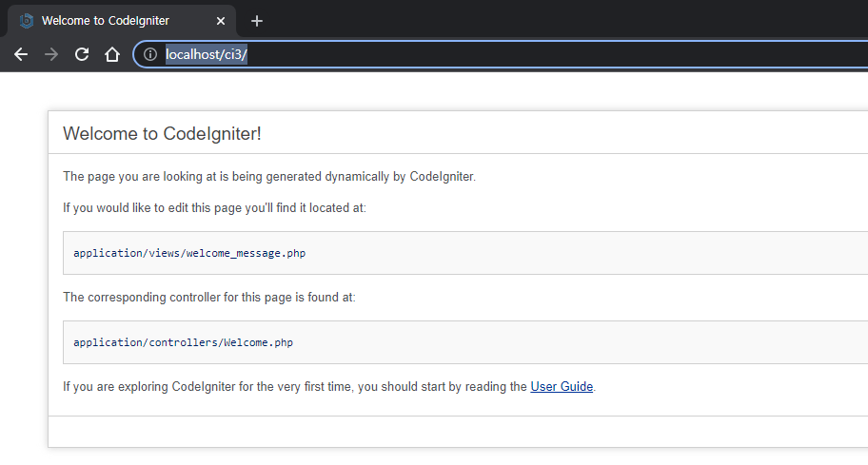Open the browser home page
This screenshot has height=465, width=868.
tap(112, 54)
